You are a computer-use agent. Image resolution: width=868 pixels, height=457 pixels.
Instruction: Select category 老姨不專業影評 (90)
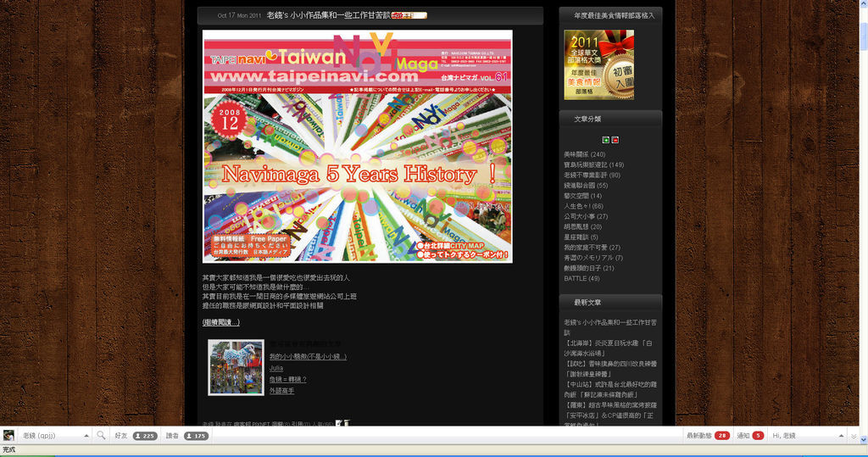click(592, 175)
